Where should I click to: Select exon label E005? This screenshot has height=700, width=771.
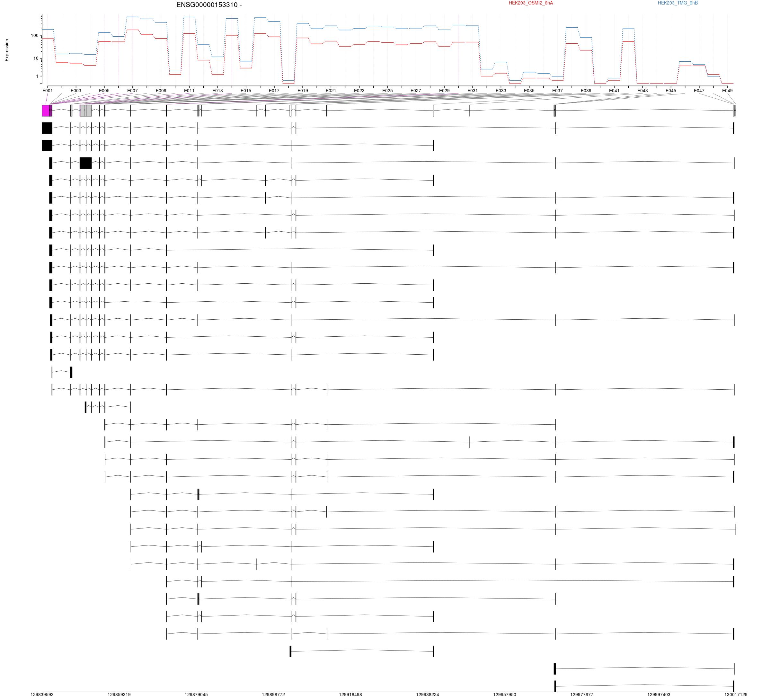(104, 91)
